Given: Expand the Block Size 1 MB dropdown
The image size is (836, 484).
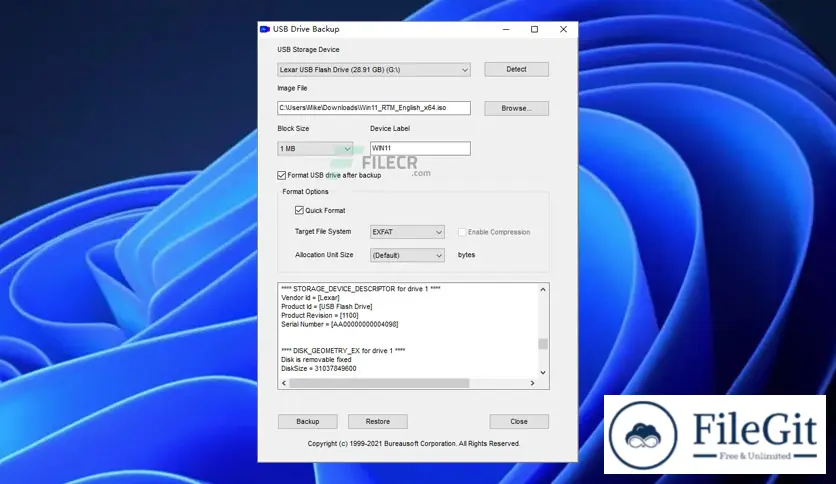Looking at the screenshot, I should pyautogui.click(x=315, y=149).
